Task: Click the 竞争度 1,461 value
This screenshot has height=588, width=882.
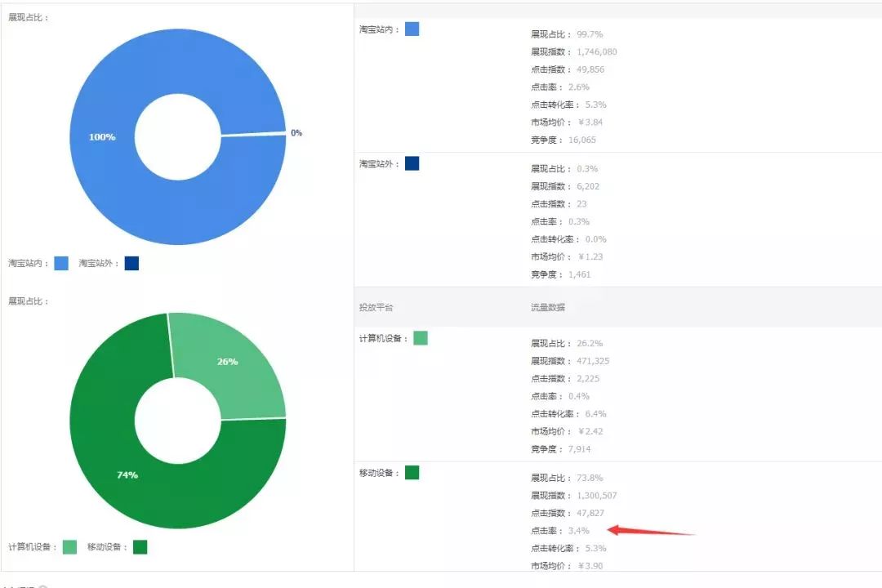Action: coord(579,274)
